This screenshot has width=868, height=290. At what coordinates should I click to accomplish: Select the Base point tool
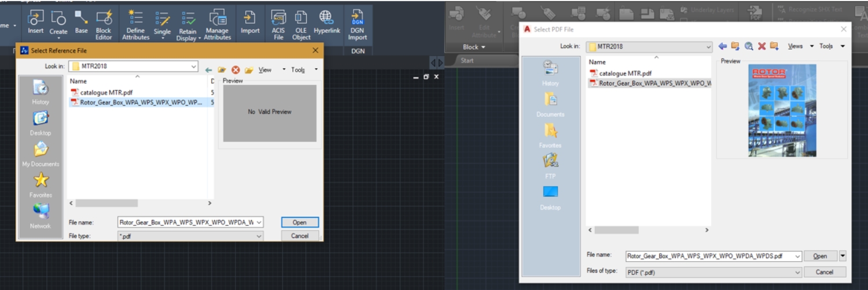pos(82,23)
